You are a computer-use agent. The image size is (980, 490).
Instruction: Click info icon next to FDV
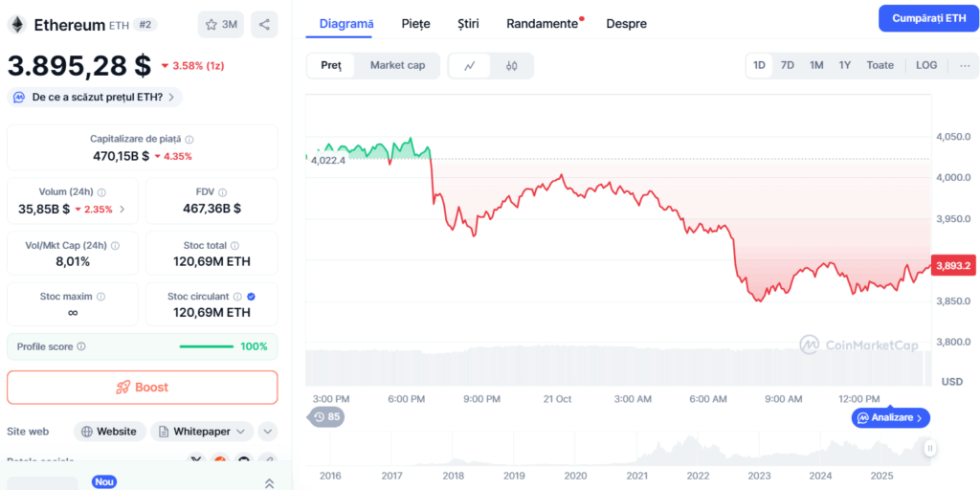pyautogui.click(x=222, y=192)
